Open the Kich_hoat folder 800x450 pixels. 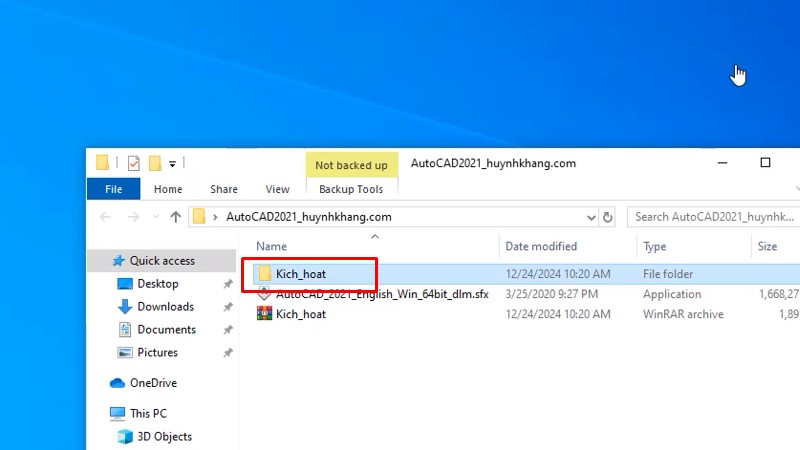300,274
